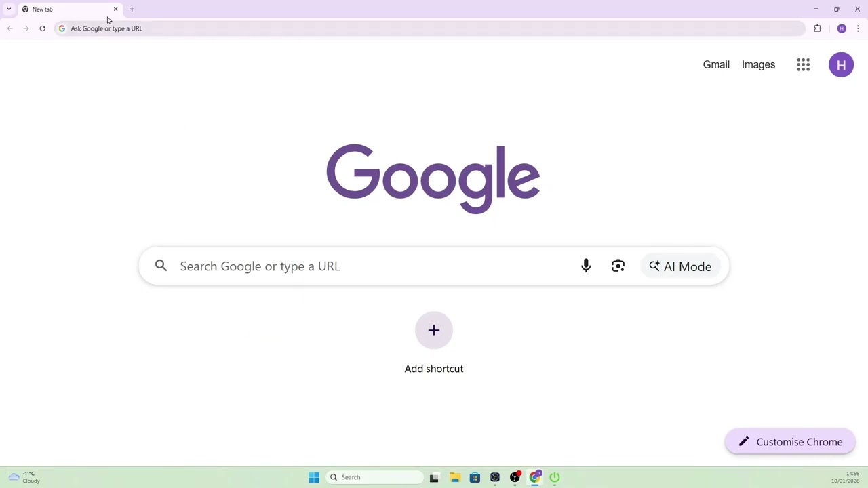The height and width of the screenshot is (488, 868).
Task: Open Task View in the taskbar
Action: 434,477
